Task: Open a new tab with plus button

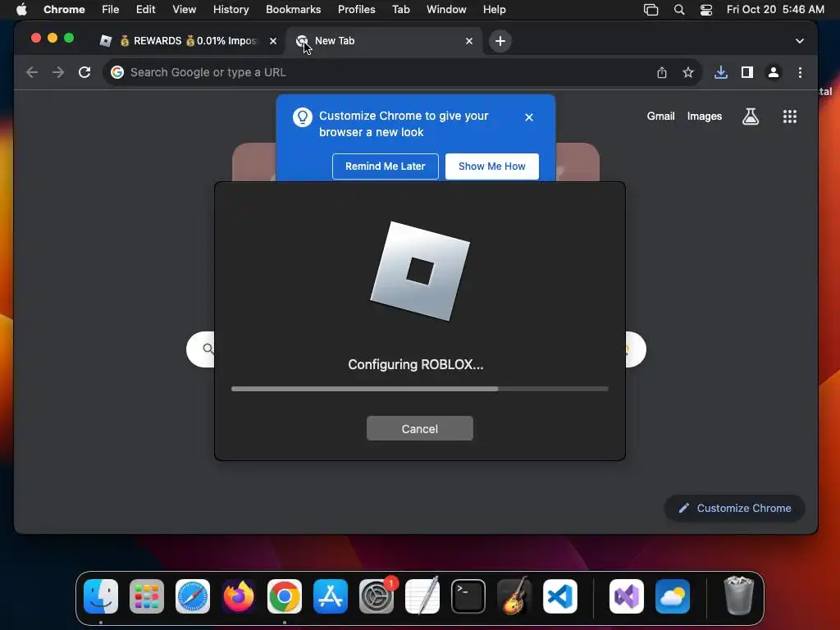Action: [x=500, y=41]
